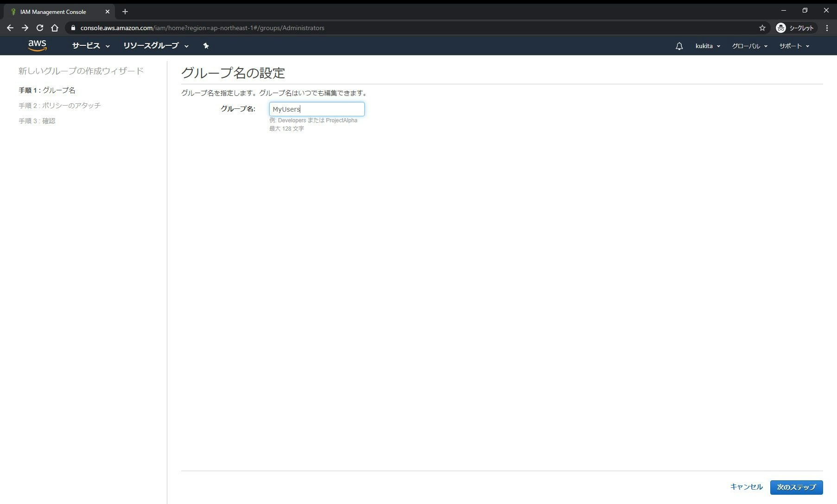Expand the リソースグループ dropdown menu
Image resolution: width=837 pixels, height=504 pixels.
coord(156,46)
